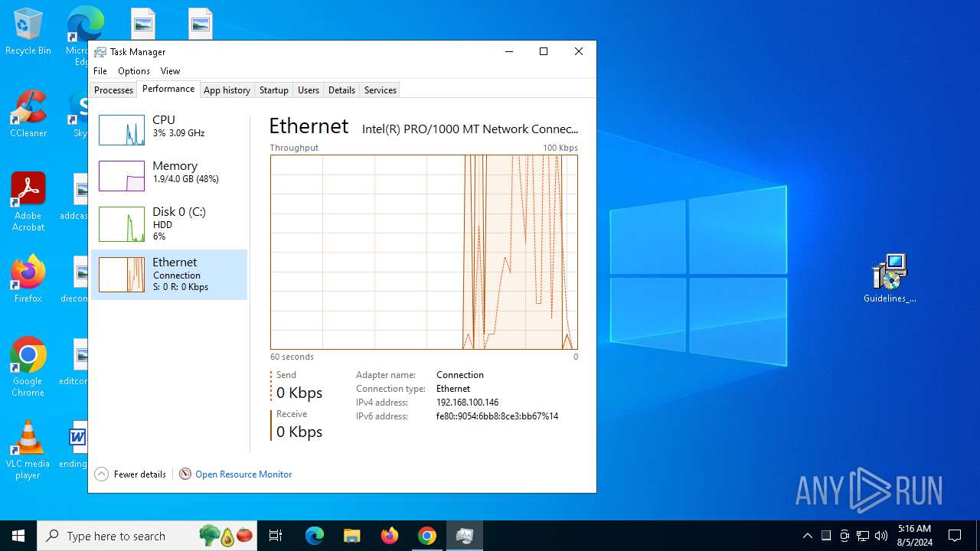The width and height of the screenshot is (980, 551).
Task: Select the CCleaner desktop icon
Action: coord(28,113)
